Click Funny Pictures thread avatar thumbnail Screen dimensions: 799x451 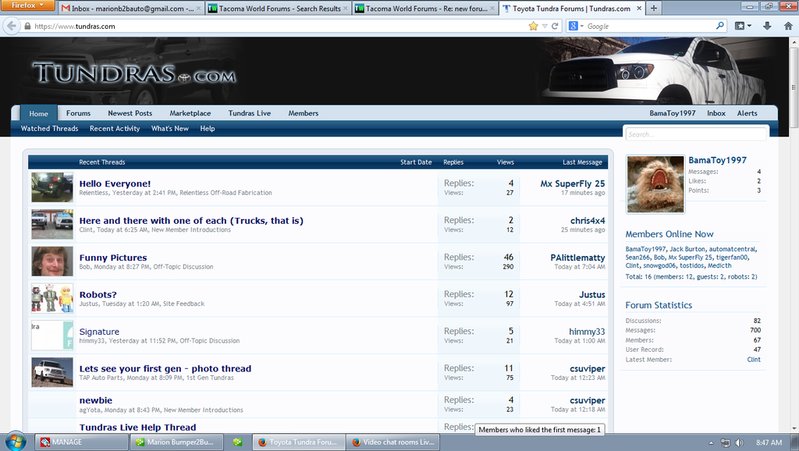[52, 261]
